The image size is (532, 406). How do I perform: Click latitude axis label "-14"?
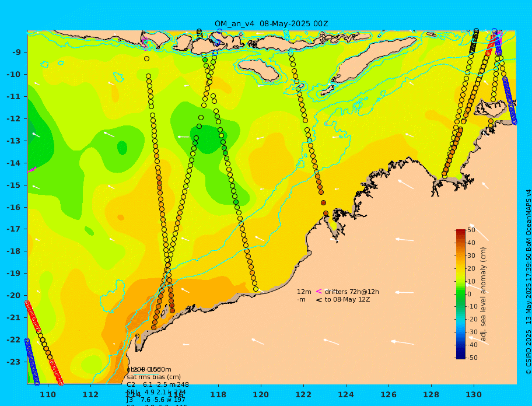[x=13, y=163]
